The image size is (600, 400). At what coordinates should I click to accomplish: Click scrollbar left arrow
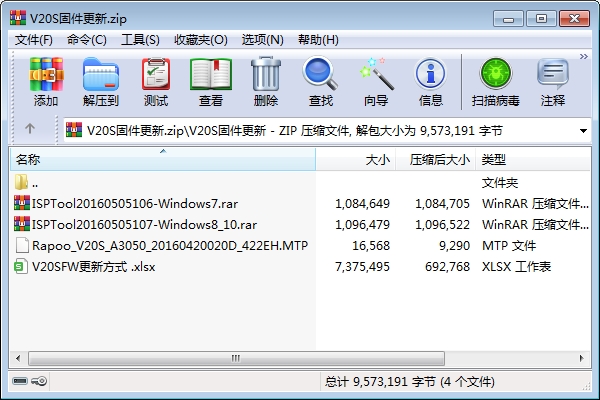(x=18, y=359)
